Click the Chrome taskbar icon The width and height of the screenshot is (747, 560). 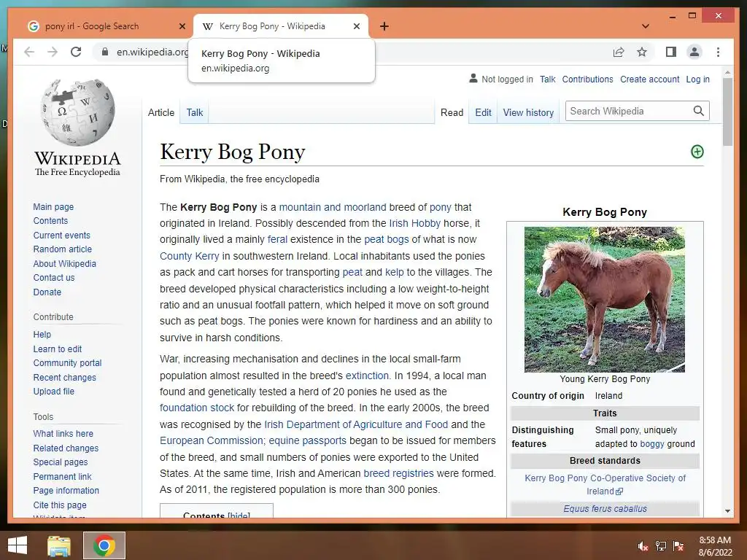[x=104, y=545]
